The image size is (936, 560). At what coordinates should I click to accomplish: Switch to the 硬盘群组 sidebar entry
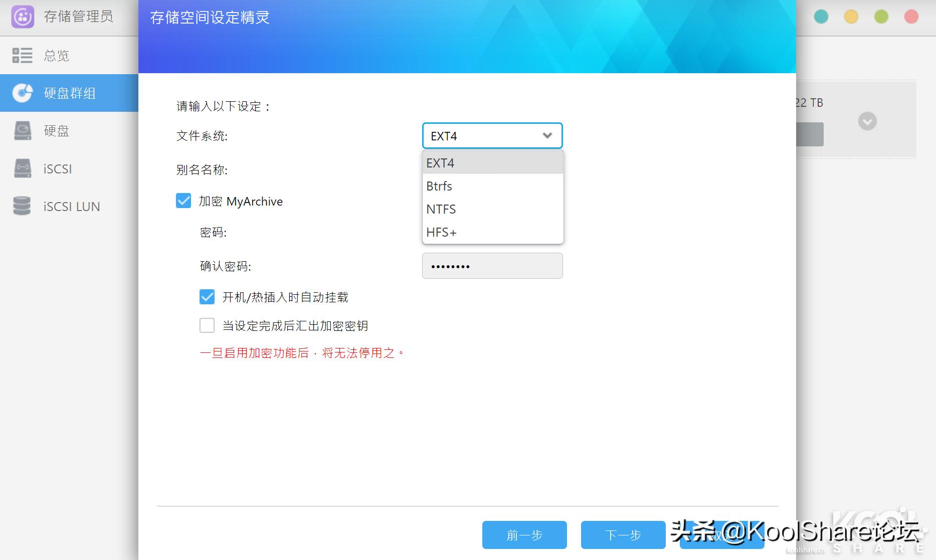click(69, 93)
